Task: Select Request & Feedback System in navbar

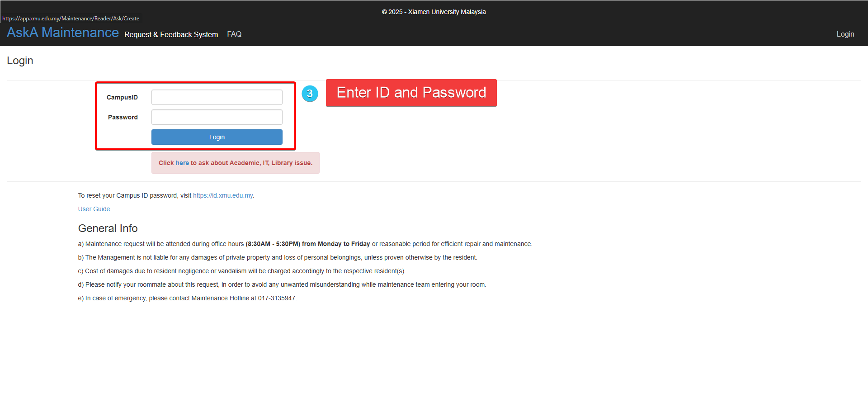Action: [x=171, y=34]
